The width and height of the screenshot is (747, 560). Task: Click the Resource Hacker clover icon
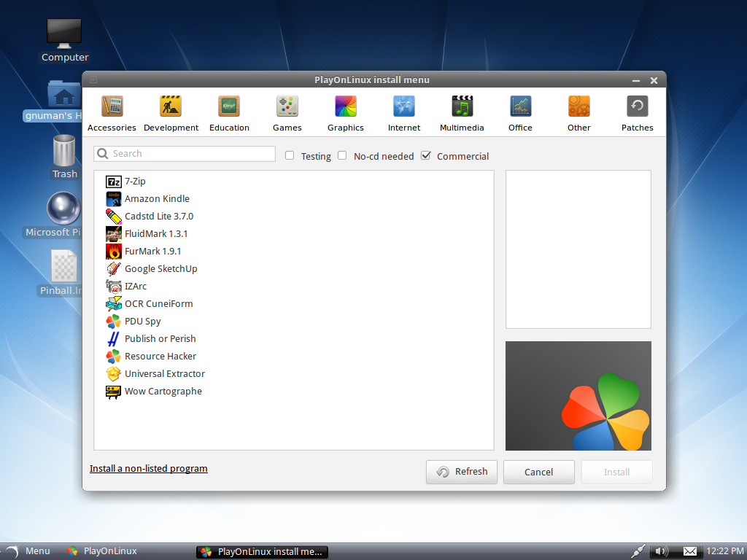113,356
